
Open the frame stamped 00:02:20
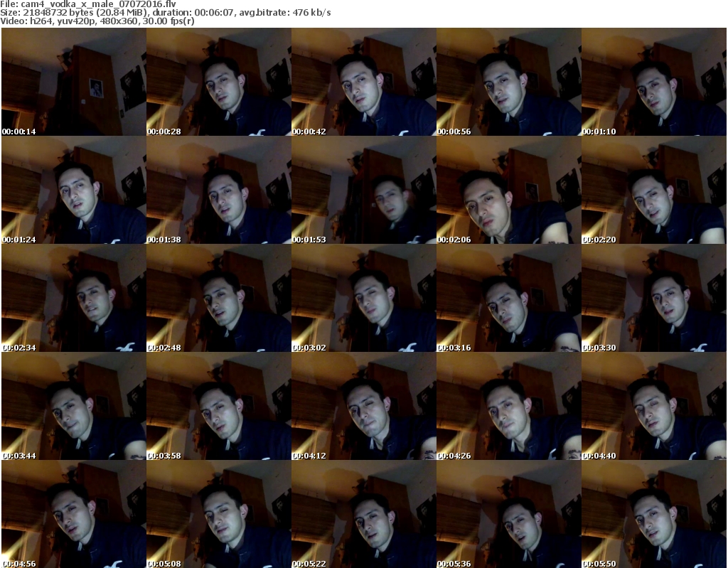point(654,190)
